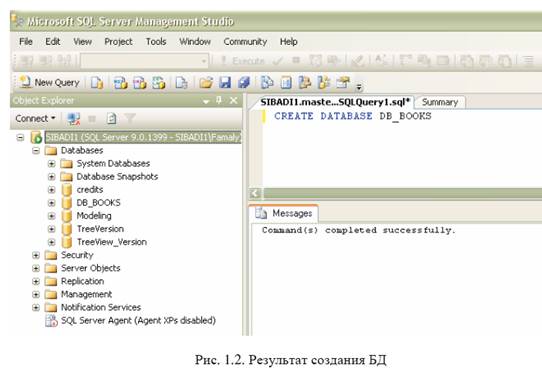Select the DB_BOOKS database label
The width and height of the screenshot is (542, 380).
coord(99,203)
